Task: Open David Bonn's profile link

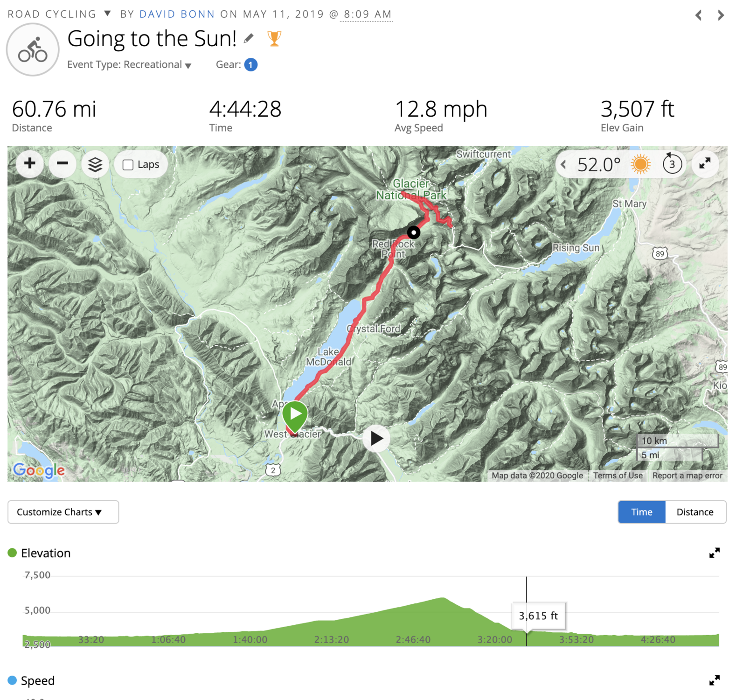Action: point(177,14)
